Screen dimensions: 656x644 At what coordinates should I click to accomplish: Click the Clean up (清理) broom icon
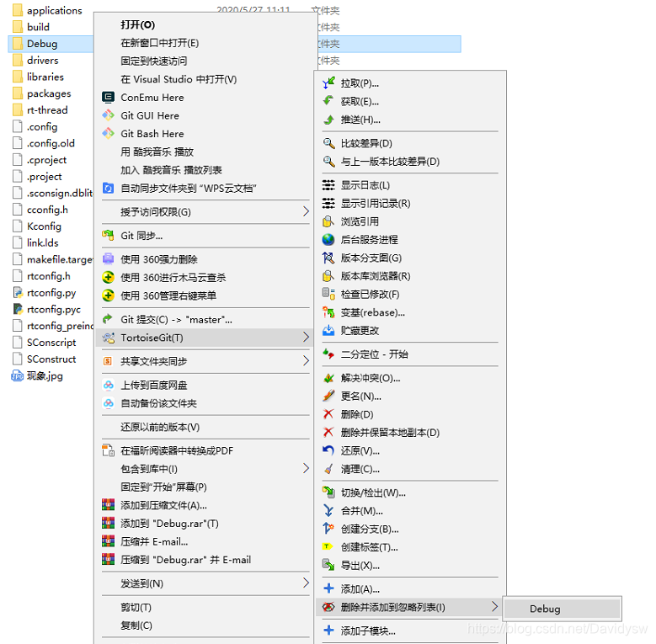point(328,469)
